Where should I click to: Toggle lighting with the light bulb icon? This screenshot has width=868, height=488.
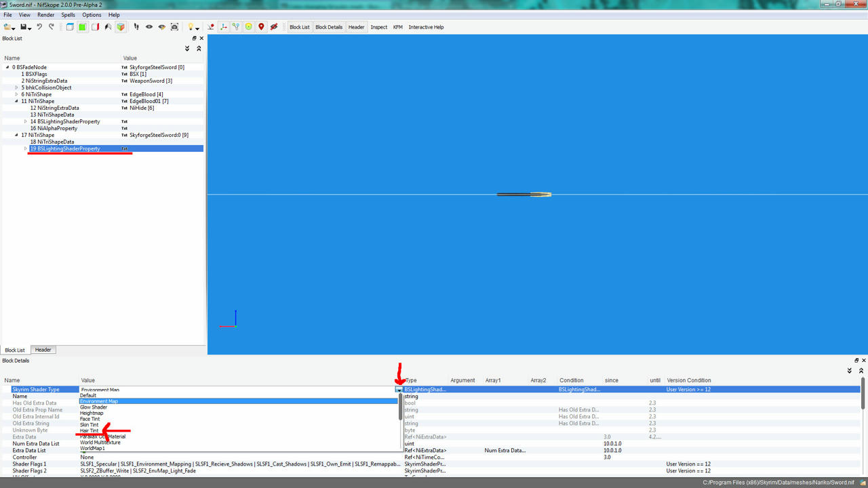pos(191,27)
